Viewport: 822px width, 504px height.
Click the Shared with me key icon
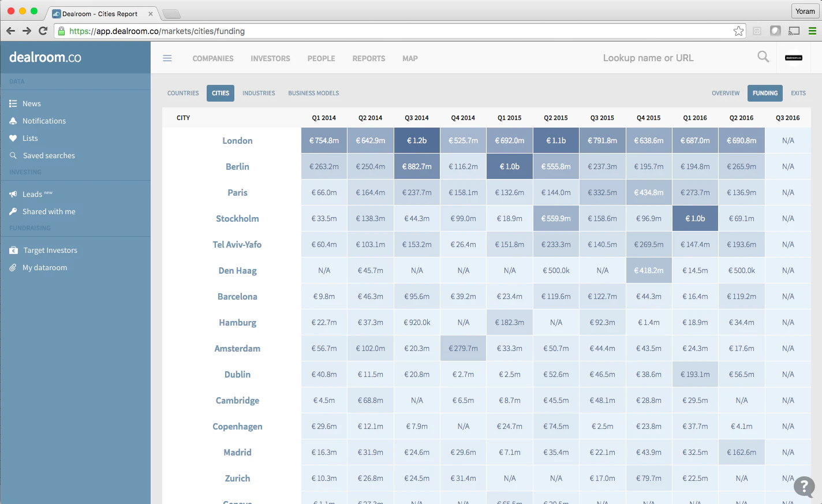pyautogui.click(x=13, y=212)
